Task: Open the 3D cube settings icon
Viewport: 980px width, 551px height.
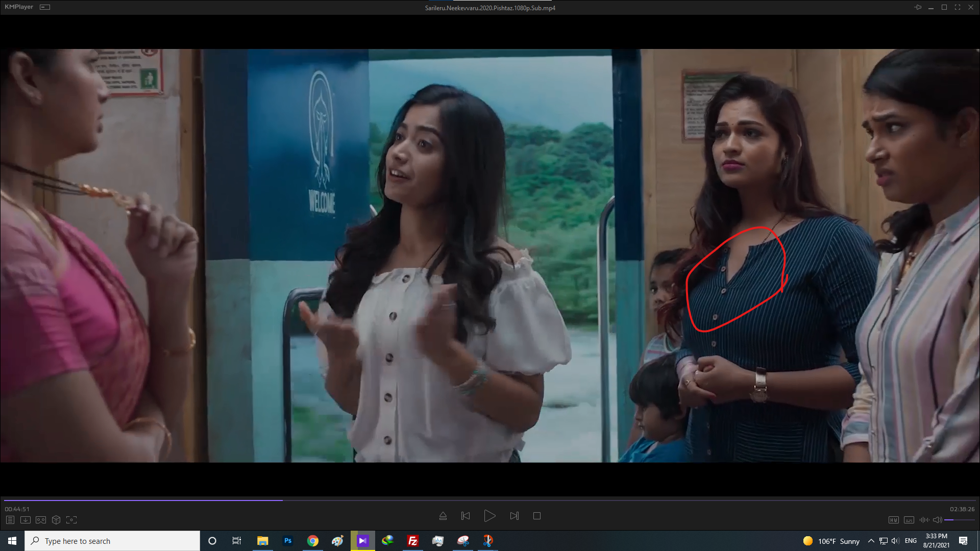Action: 56,520
